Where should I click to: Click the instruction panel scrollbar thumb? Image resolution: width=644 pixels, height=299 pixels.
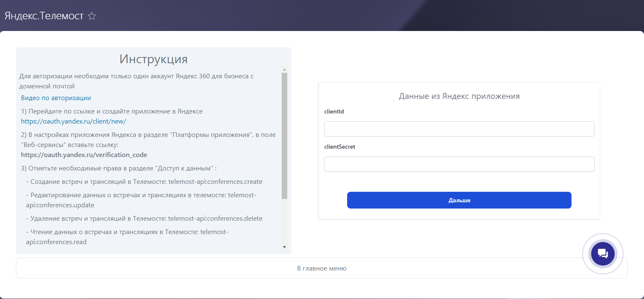[284, 136]
